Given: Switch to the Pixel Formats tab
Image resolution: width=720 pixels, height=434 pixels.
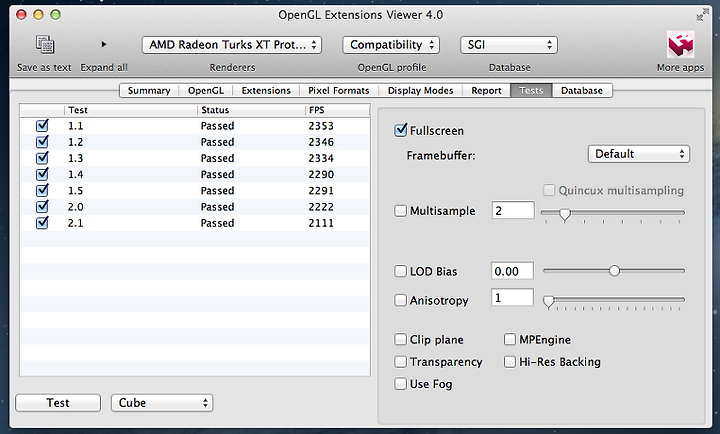Looking at the screenshot, I should point(338,90).
